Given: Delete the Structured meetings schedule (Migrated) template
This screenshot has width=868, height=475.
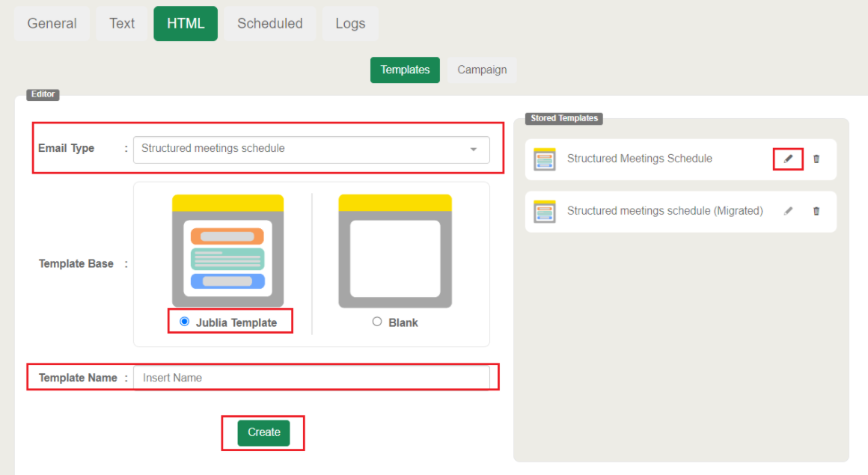Looking at the screenshot, I should (x=816, y=211).
